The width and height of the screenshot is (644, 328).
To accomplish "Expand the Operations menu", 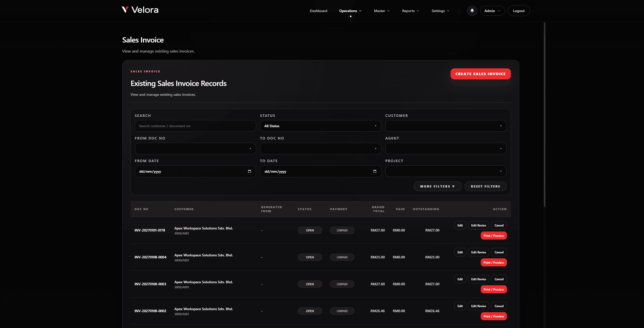I will tap(350, 11).
